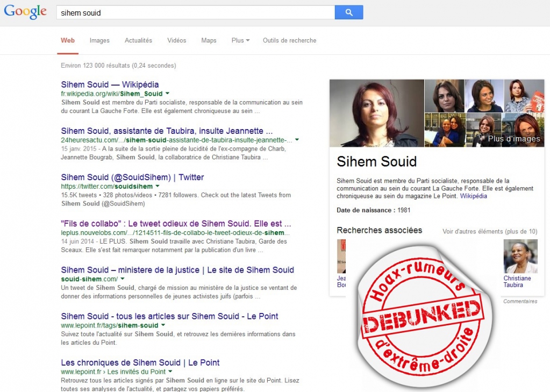
Task: Open 'Le site de Sihem Souid' result
Action: (x=177, y=270)
